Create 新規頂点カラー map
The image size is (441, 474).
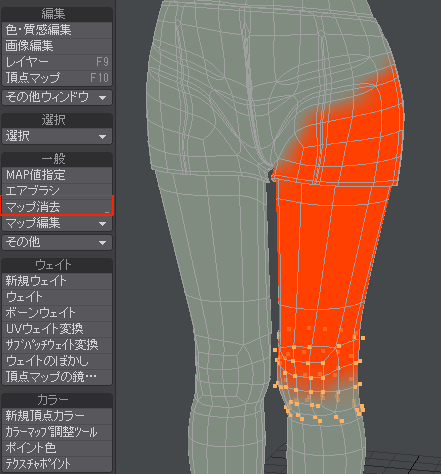click(57, 416)
